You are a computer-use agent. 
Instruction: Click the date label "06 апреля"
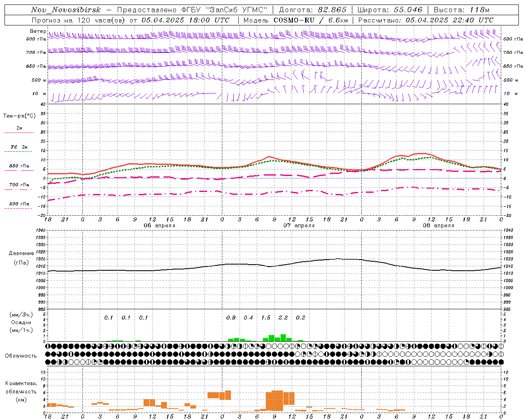[159, 226]
